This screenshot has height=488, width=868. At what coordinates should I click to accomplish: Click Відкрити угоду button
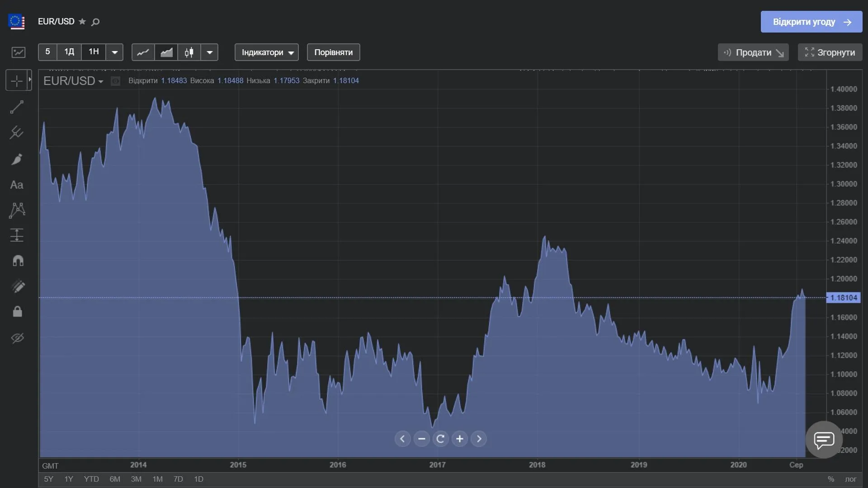(x=811, y=22)
